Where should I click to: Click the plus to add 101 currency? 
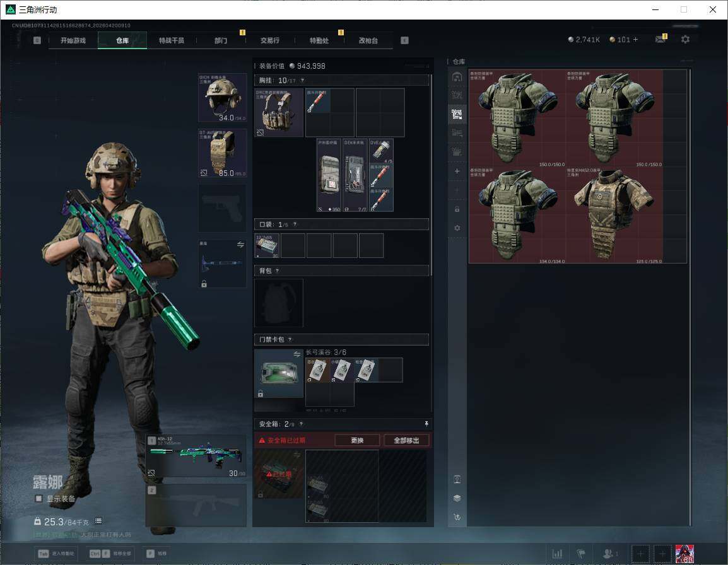[x=636, y=40]
